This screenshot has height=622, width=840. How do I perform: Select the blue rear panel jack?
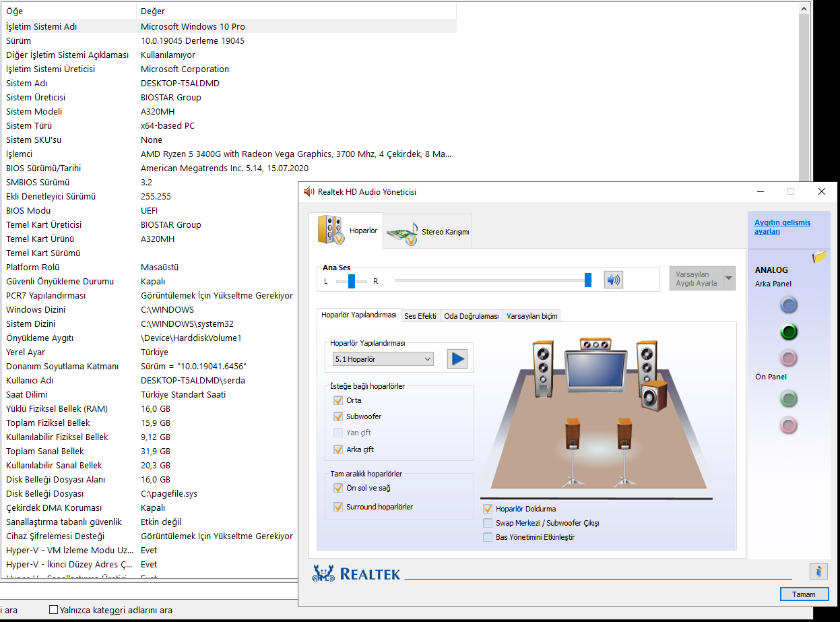pyautogui.click(x=789, y=306)
